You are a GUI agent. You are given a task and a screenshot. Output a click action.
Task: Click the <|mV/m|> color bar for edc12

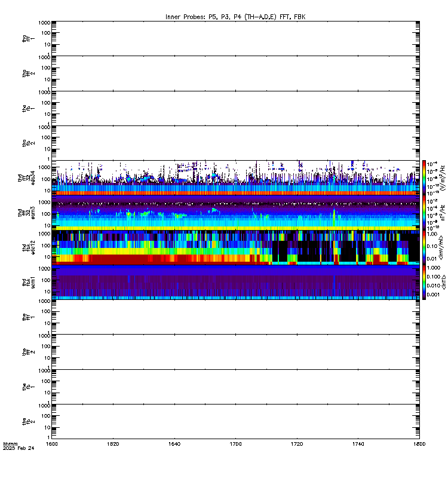[424, 247]
